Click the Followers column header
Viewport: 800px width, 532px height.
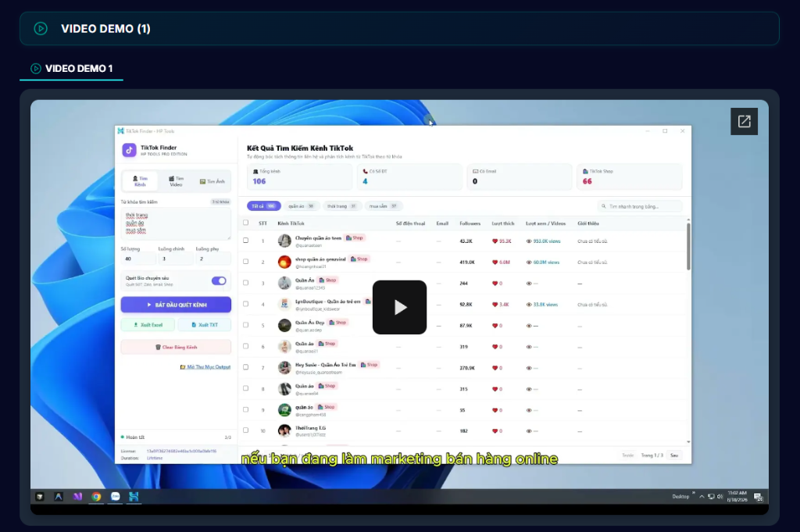pyautogui.click(x=470, y=223)
